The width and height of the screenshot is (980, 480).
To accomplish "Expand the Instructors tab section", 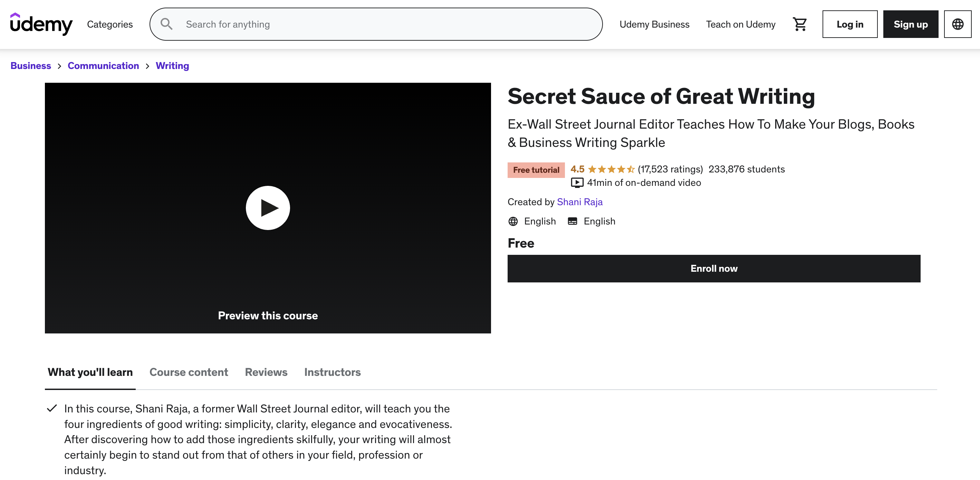I will click(x=332, y=371).
